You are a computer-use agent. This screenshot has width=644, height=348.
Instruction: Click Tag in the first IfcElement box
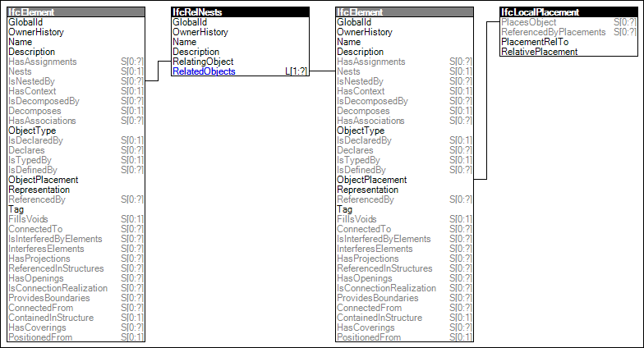[x=16, y=209]
